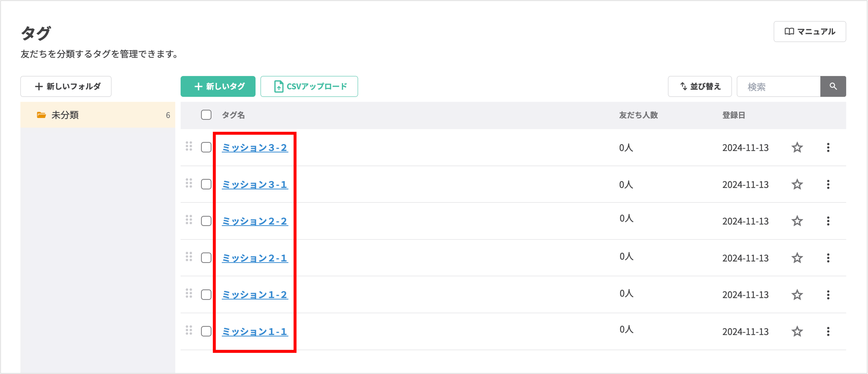This screenshot has width=868, height=374.
Task: Open the three-dot menu for ミッション3-2
Action: click(x=828, y=147)
